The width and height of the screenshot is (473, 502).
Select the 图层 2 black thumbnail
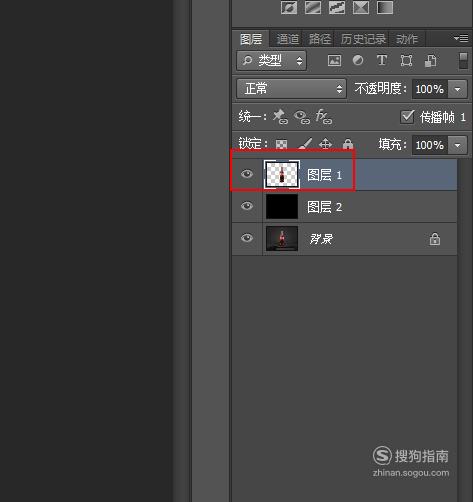[282, 207]
